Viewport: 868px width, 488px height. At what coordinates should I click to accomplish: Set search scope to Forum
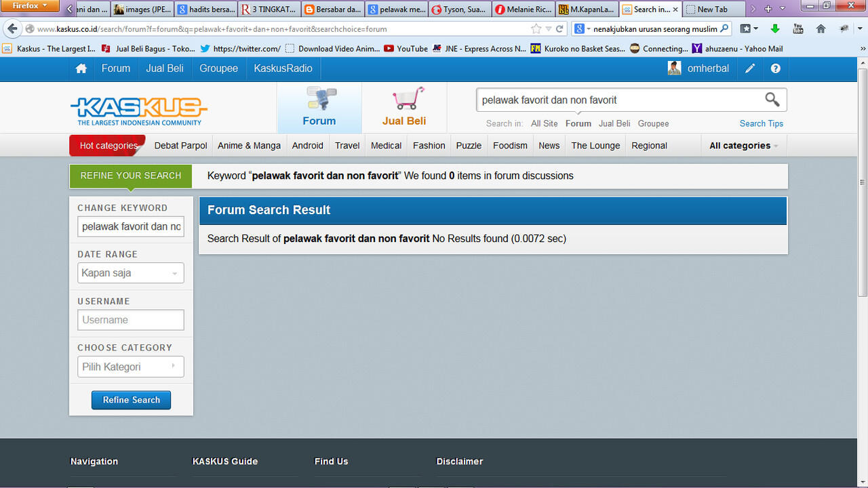click(578, 123)
